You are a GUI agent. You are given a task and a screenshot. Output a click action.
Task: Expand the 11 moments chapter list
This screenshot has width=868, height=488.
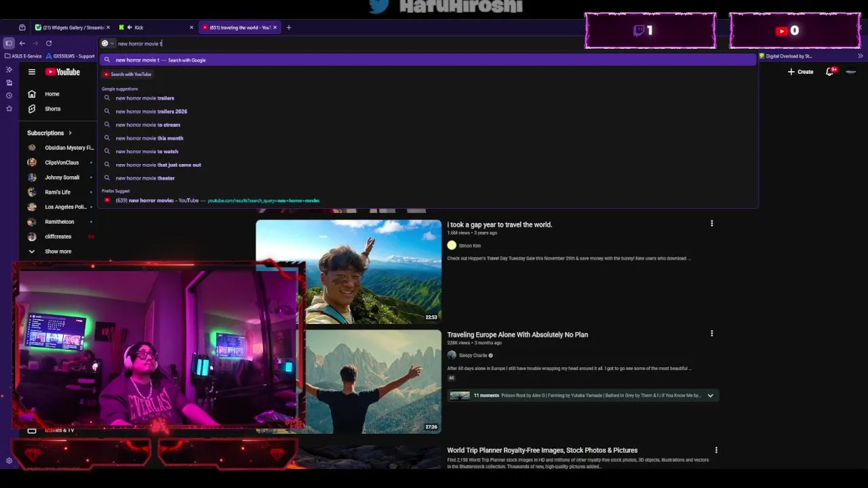pos(710,395)
